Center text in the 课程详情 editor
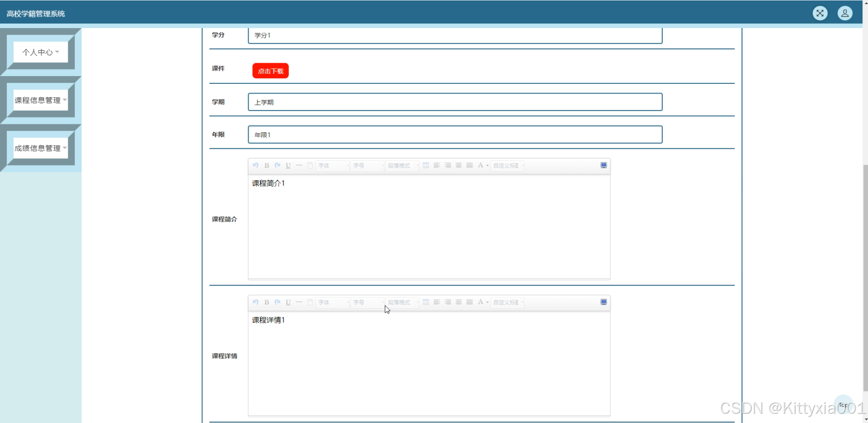Screen dimensions: 868x423 pyautogui.click(x=459, y=302)
